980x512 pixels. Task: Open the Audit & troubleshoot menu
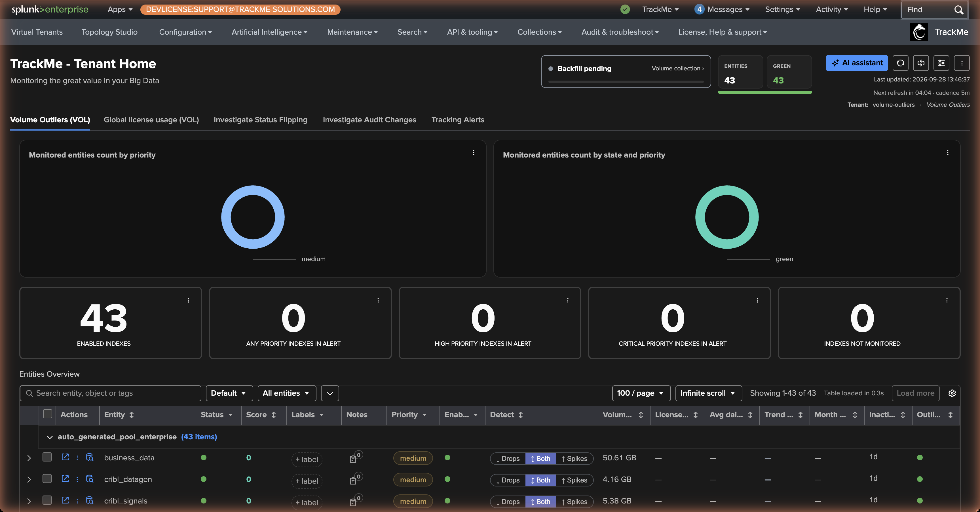click(620, 32)
